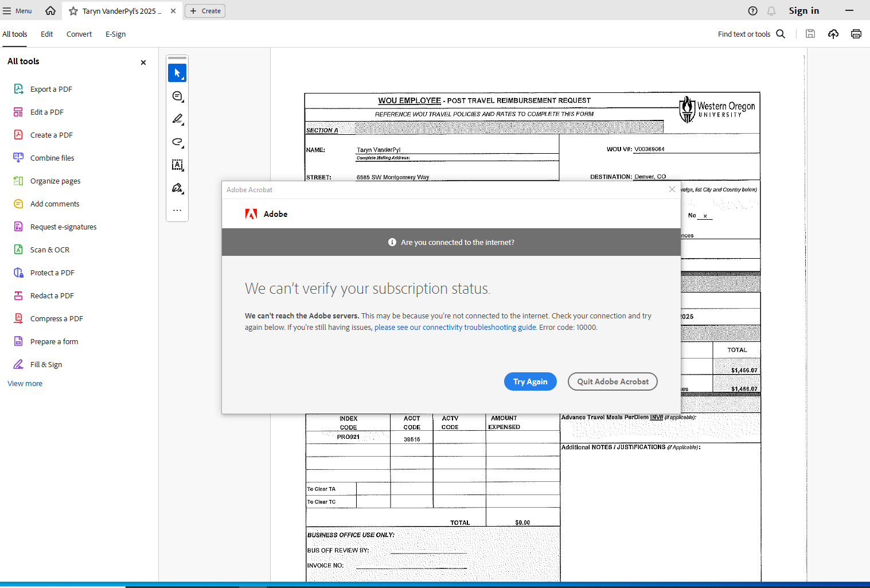Click the To Clear TA cell

331,489
